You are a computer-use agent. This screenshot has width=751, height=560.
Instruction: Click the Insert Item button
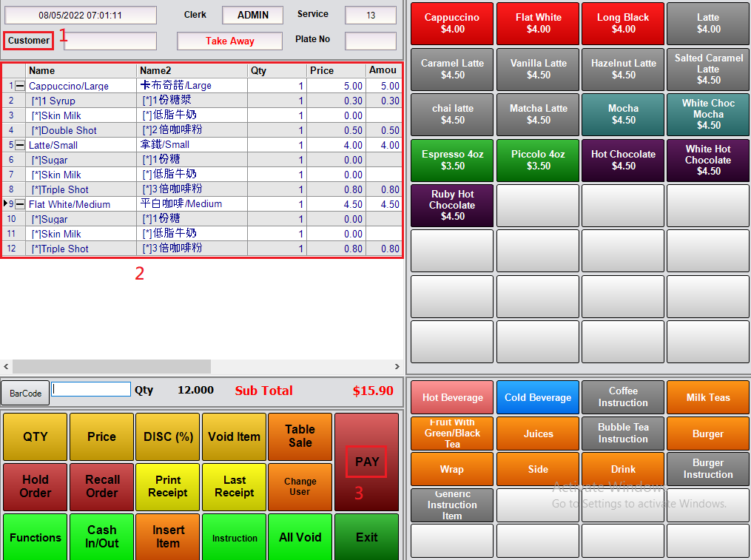coord(168,537)
